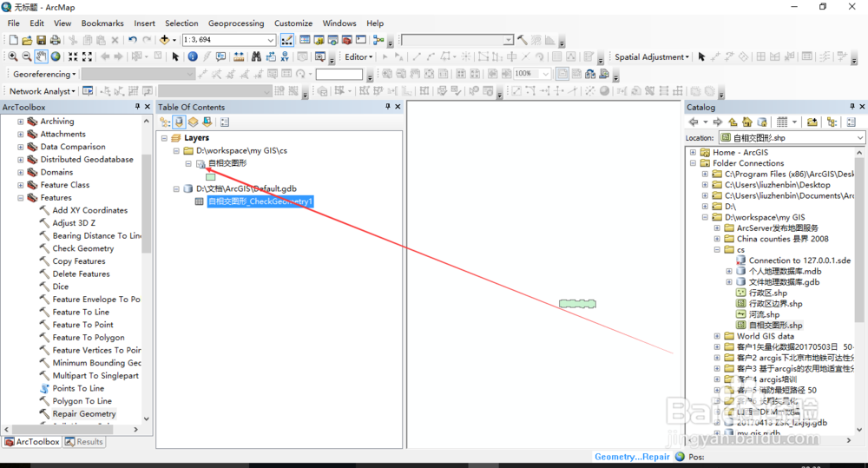Click the New Map File icon
The width and height of the screenshot is (868, 468).
point(13,40)
